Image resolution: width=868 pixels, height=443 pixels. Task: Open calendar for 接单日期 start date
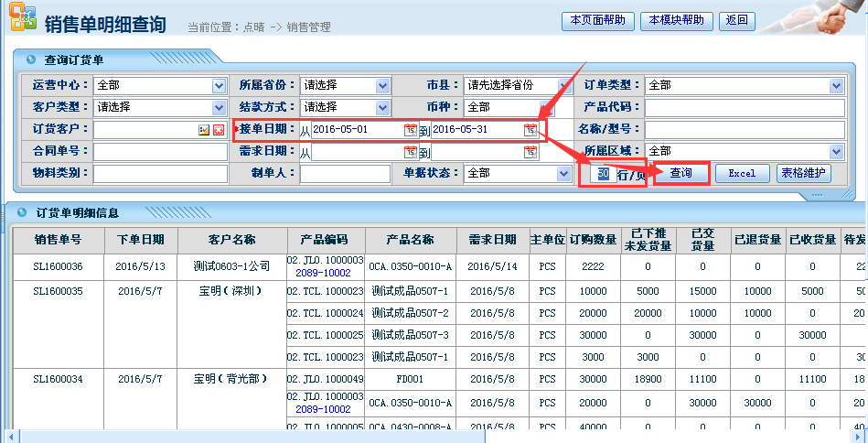pyautogui.click(x=411, y=130)
